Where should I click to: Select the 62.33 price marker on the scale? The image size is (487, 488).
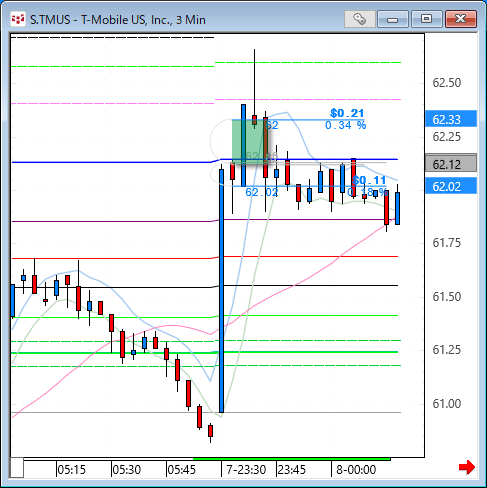451,119
